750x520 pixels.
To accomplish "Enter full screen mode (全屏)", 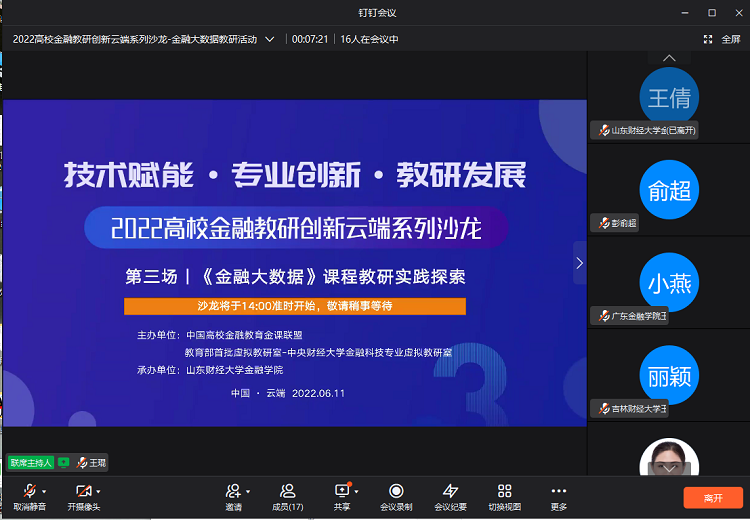I will click(722, 39).
